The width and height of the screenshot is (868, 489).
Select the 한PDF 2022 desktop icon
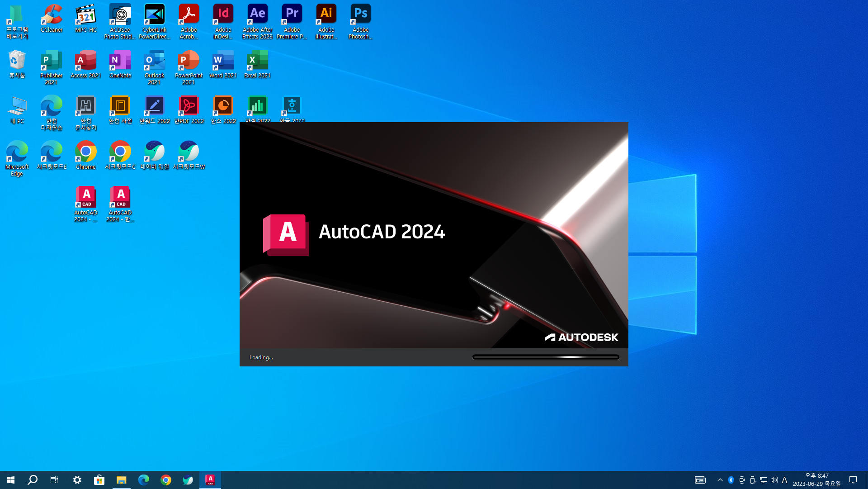coord(189,110)
